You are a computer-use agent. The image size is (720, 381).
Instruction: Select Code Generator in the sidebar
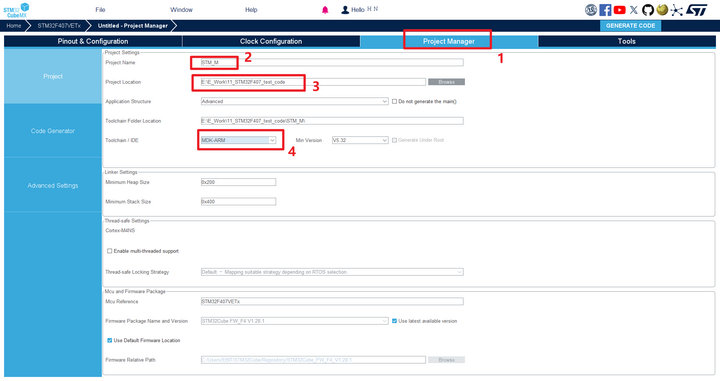tap(53, 131)
